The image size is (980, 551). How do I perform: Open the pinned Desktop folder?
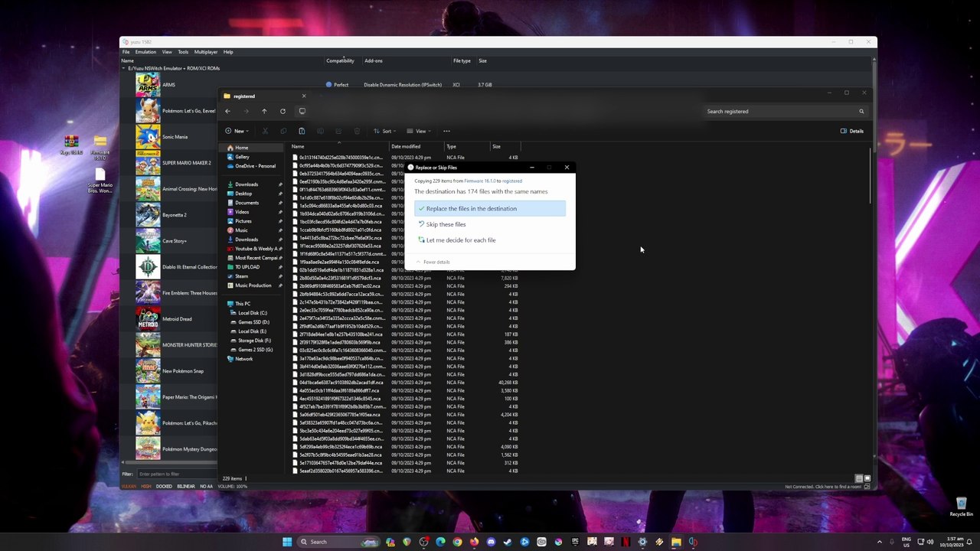tap(243, 194)
